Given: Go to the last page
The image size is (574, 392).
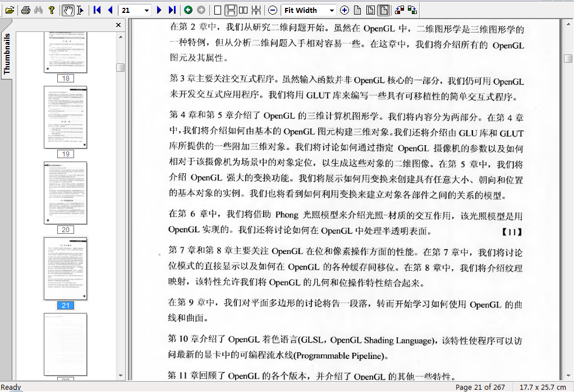Looking at the screenshot, I should pyautogui.click(x=172, y=10).
